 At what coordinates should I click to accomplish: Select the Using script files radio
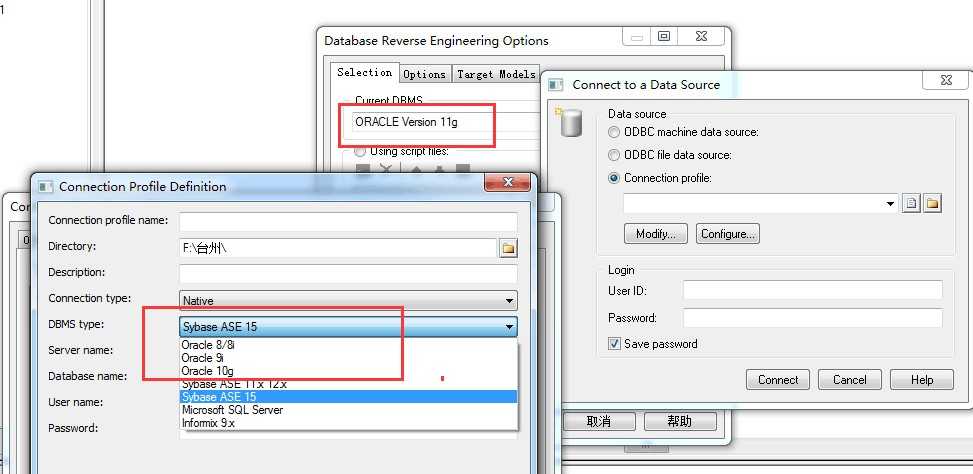[x=360, y=151]
